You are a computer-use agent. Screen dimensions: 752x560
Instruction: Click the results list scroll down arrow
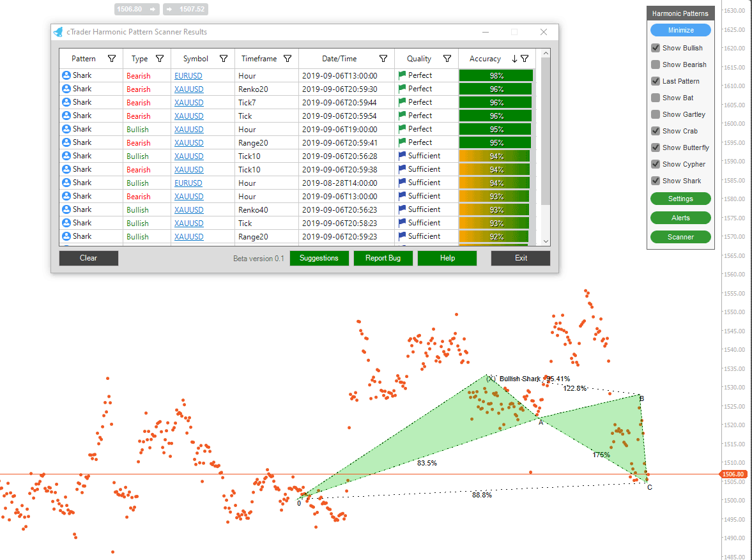[x=546, y=241]
